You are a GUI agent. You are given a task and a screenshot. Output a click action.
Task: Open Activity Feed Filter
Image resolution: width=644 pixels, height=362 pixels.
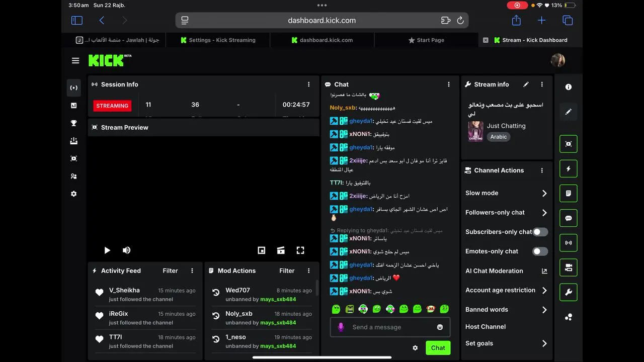(170, 270)
